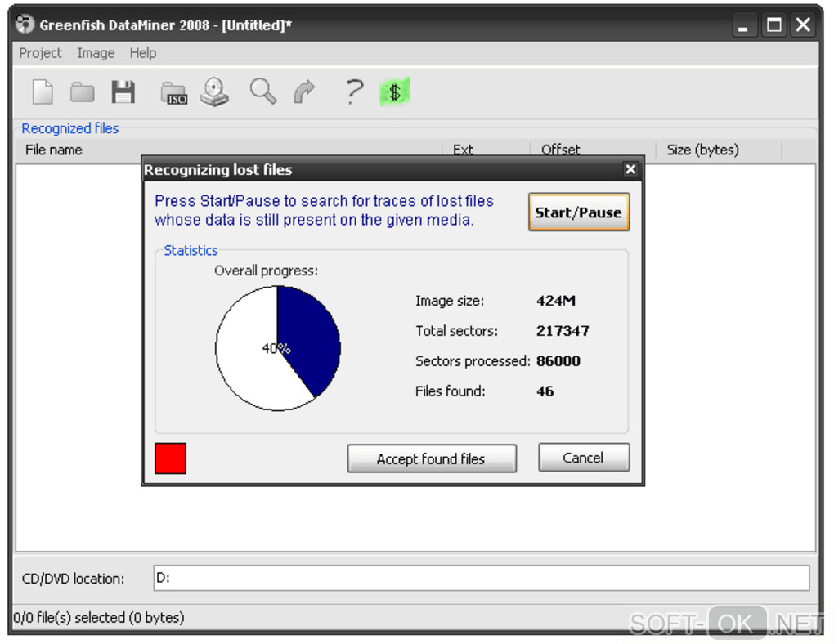The height and width of the screenshot is (644, 834).
Task: Click the Files found value 46
Action: click(x=545, y=391)
